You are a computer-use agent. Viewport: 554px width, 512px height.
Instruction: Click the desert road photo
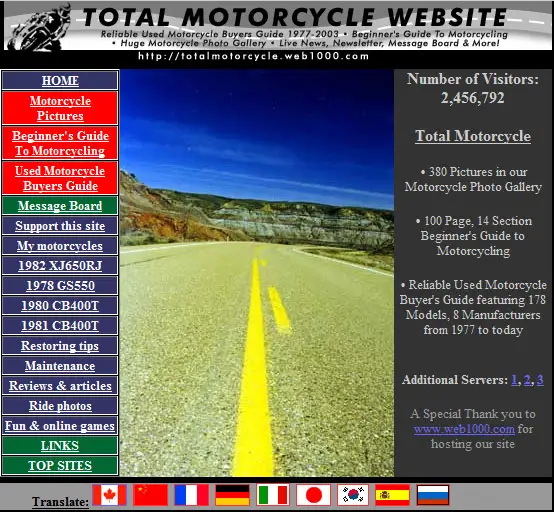(257, 273)
